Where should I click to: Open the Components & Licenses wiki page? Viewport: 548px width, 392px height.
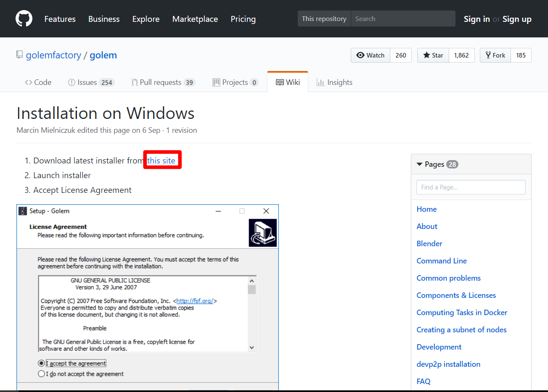(x=456, y=295)
